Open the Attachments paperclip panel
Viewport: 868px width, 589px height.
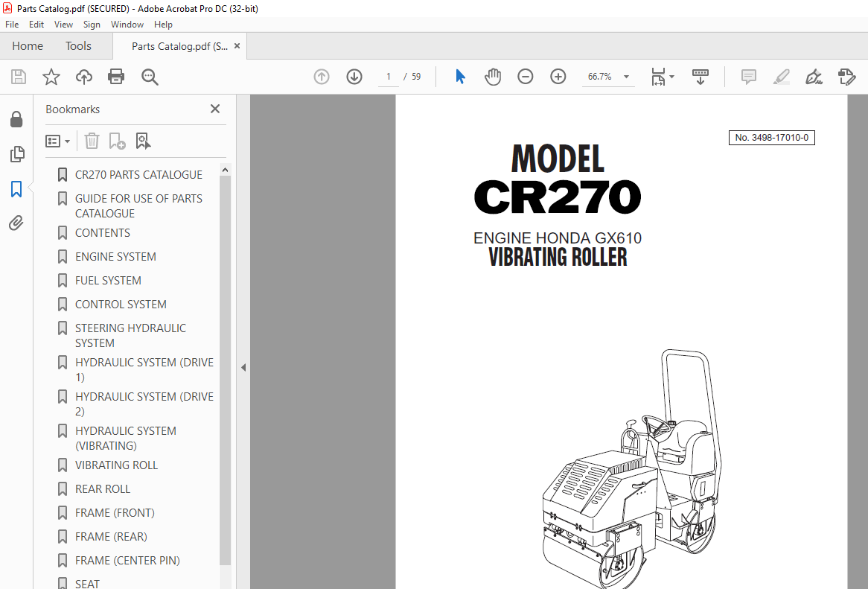point(16,223)
